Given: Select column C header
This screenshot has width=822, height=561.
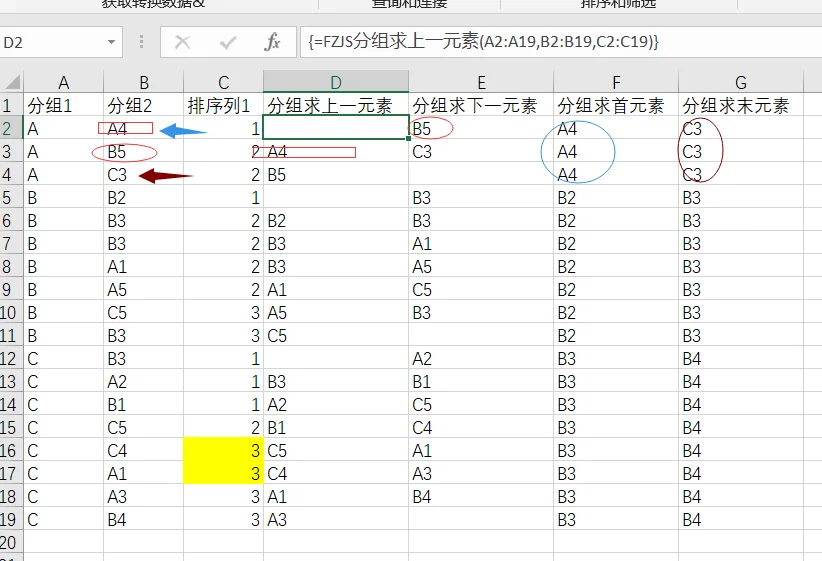Looking at the screenshot, I should [223, 82].
